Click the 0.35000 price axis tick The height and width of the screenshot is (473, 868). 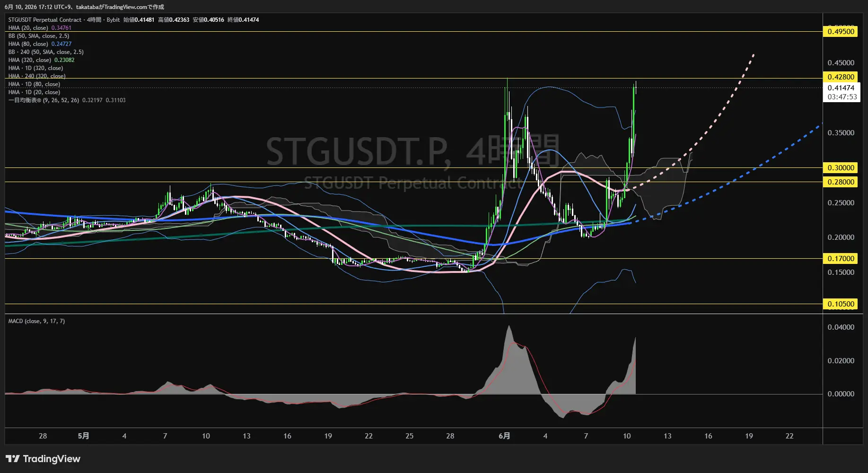841,133
